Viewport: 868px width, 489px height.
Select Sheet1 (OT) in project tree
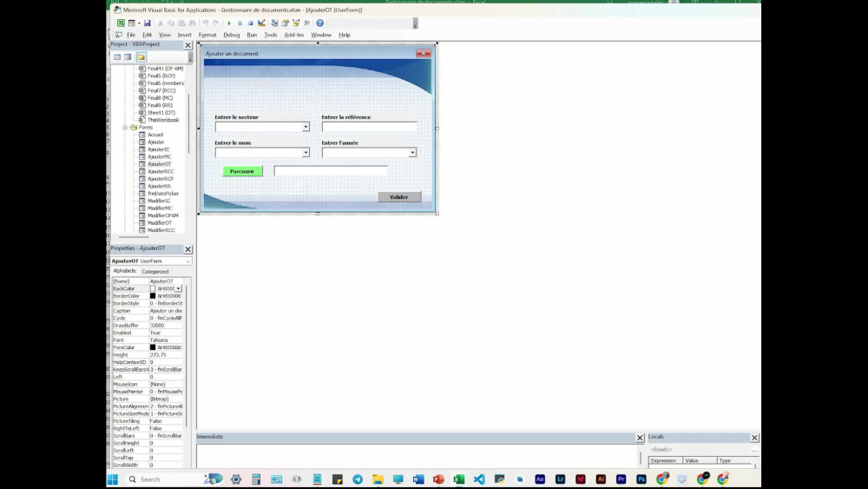tap(161, 112)
